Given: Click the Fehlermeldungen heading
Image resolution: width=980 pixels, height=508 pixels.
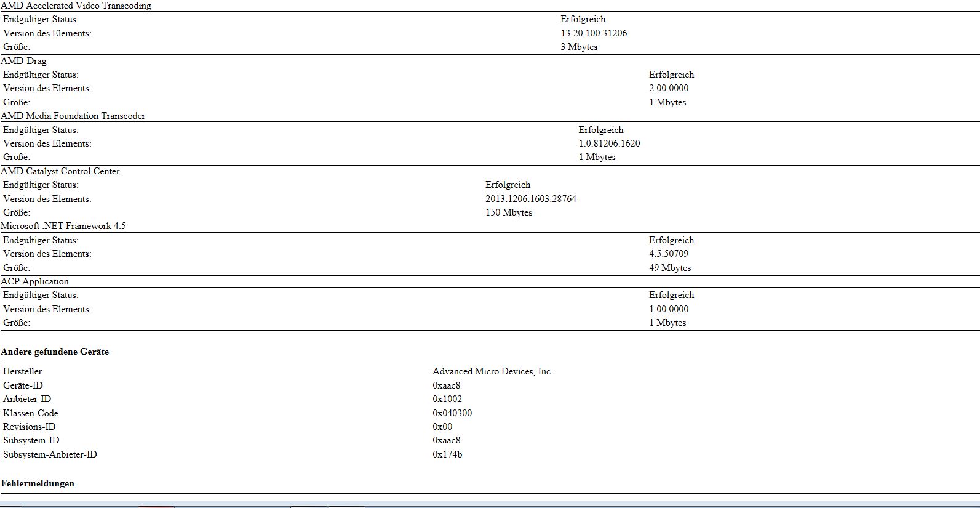Looking at the screenshot, I should pos(38,483).
